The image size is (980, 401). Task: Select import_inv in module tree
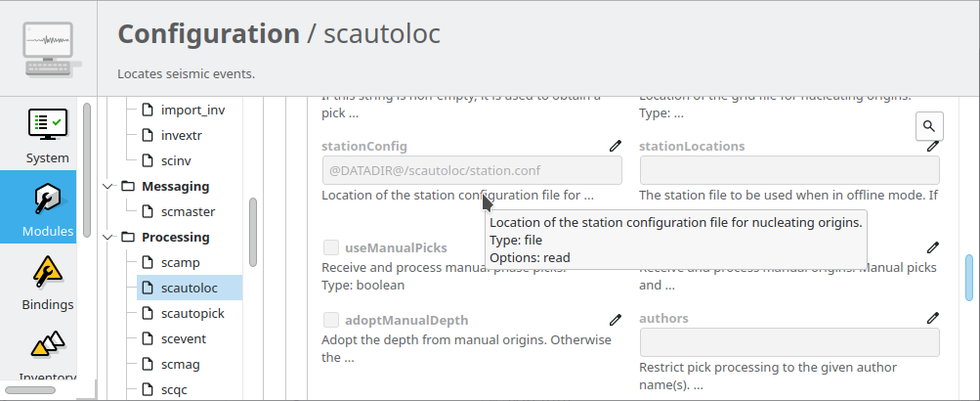(193, 111)
